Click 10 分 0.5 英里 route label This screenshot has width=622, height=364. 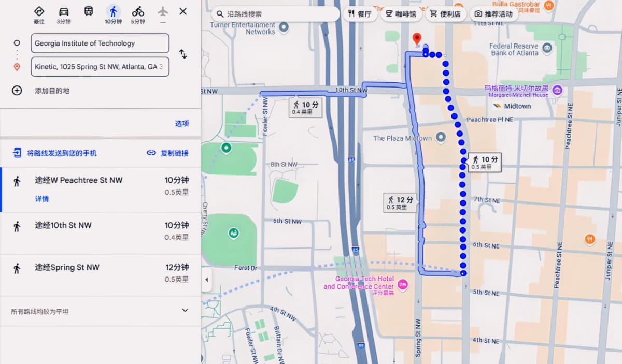(484, 163)
